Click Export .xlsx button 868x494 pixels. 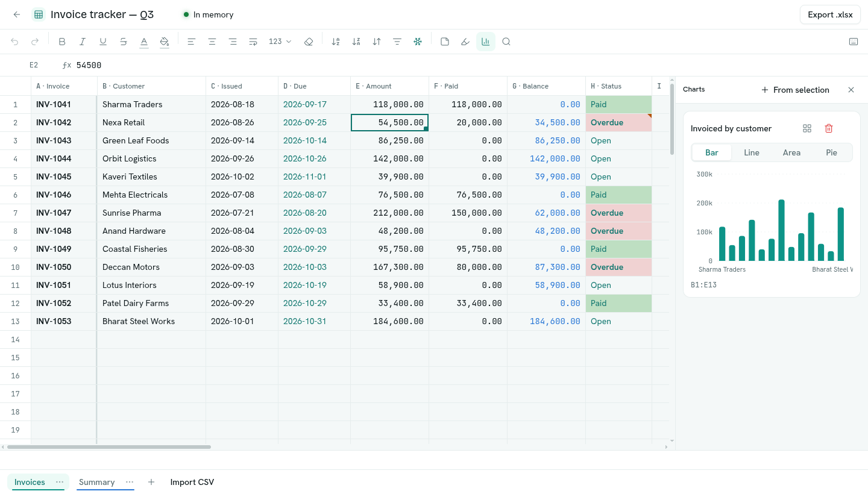point(830,14)
